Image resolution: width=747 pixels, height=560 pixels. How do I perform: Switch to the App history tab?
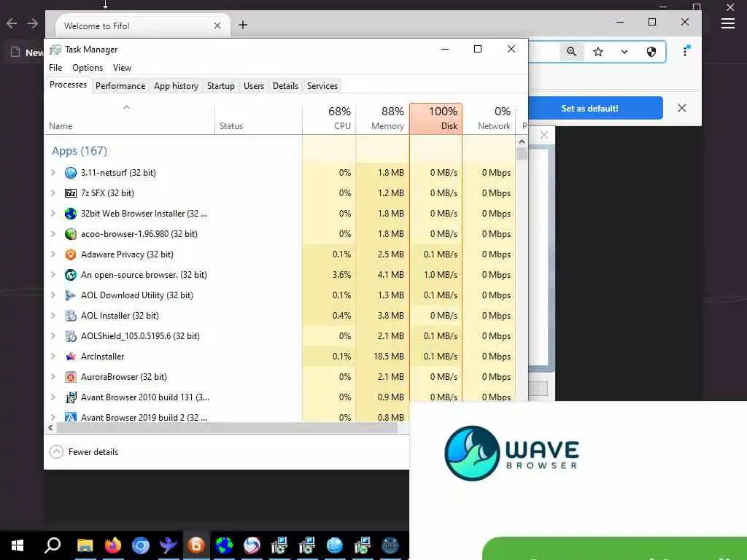click(x=176, y=86)
